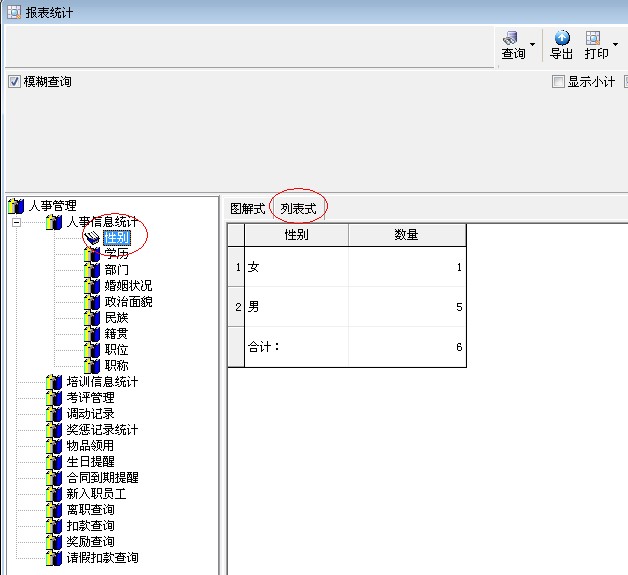Select the 职位 tree item
Screen dimensions: 628x575
click(117, 350)
